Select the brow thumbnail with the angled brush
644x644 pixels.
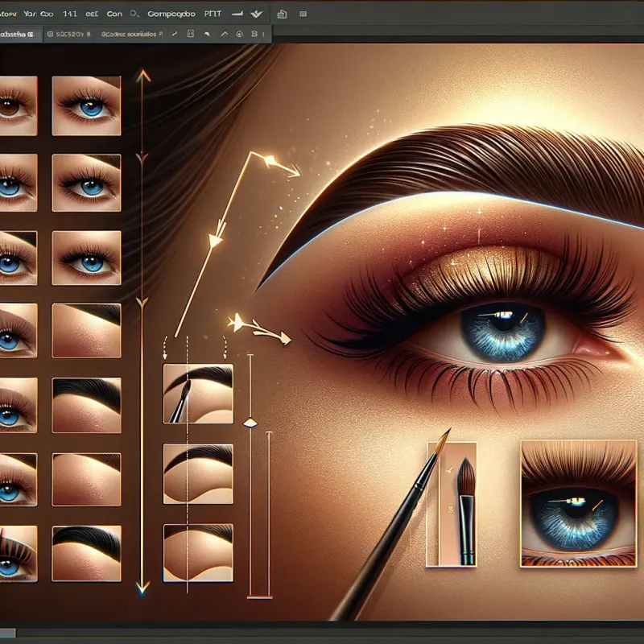(198, 394)
